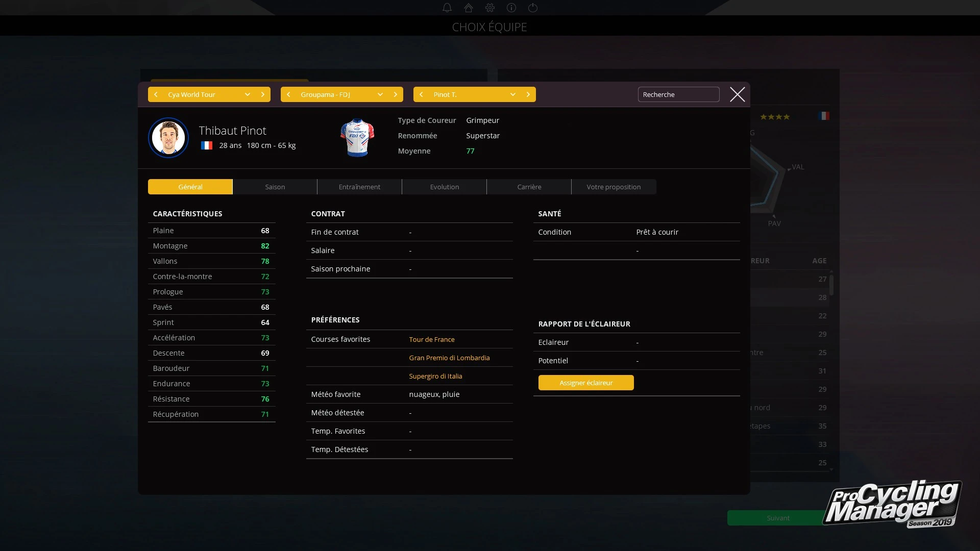Click the information icon
The height and width of the screenshot is (551, 980).
[511, 8]
